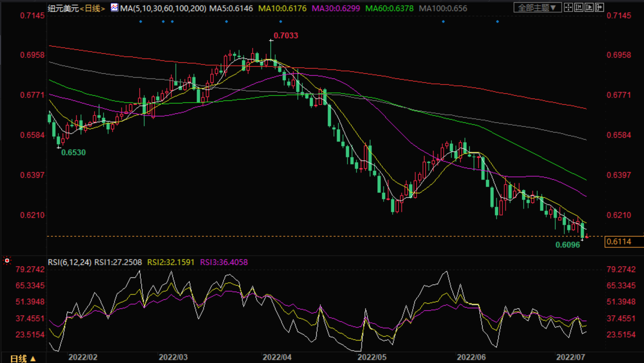Screen dimensions: 644x363
Task: Click the 0.6096 low price label
Action: pos(567,245)
